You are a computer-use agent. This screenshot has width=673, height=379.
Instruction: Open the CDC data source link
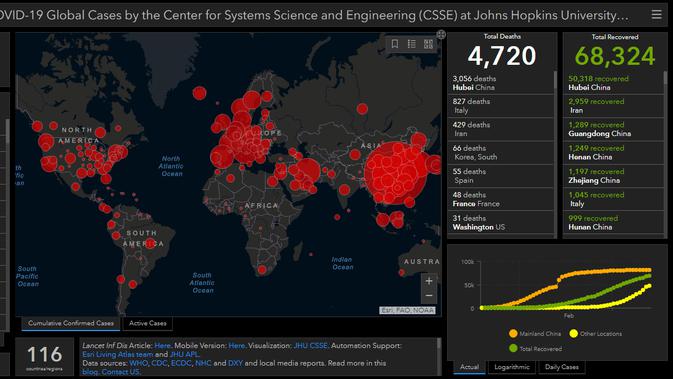[159, 363]
